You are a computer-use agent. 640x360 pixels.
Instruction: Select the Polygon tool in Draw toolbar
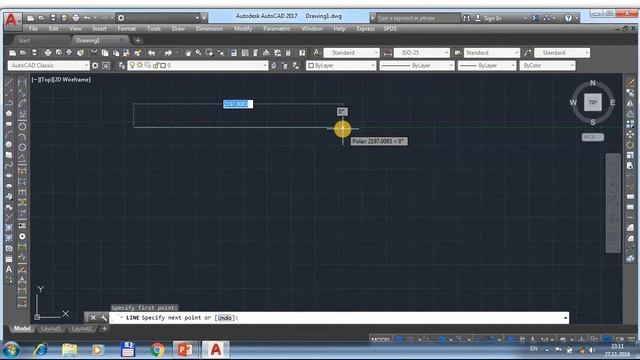tap(9, 113)
